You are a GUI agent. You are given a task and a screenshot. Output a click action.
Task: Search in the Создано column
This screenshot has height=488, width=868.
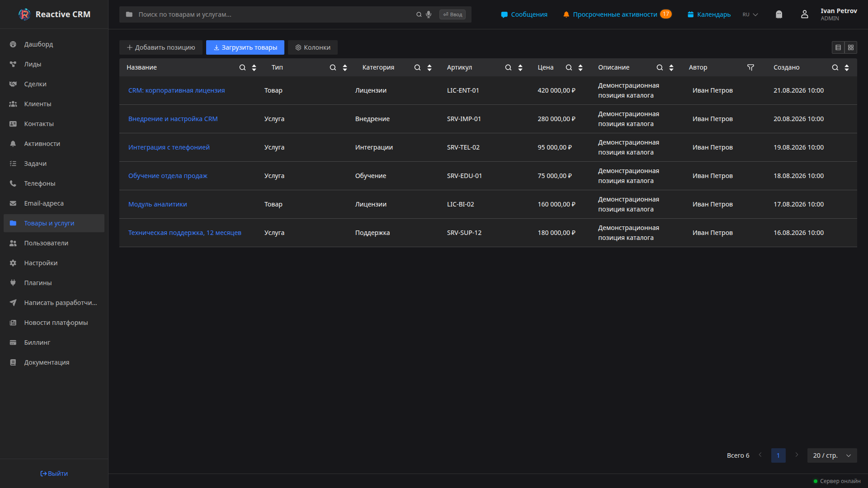(835, 67)
